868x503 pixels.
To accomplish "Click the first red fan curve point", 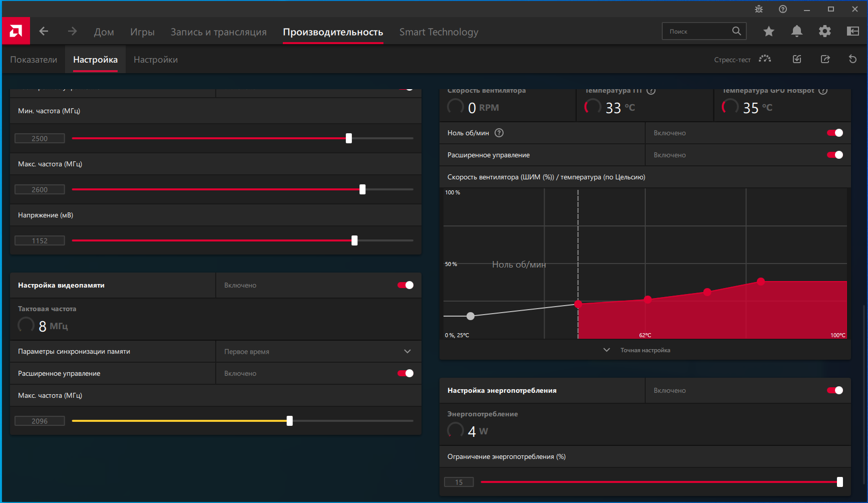I will point(578,304).
